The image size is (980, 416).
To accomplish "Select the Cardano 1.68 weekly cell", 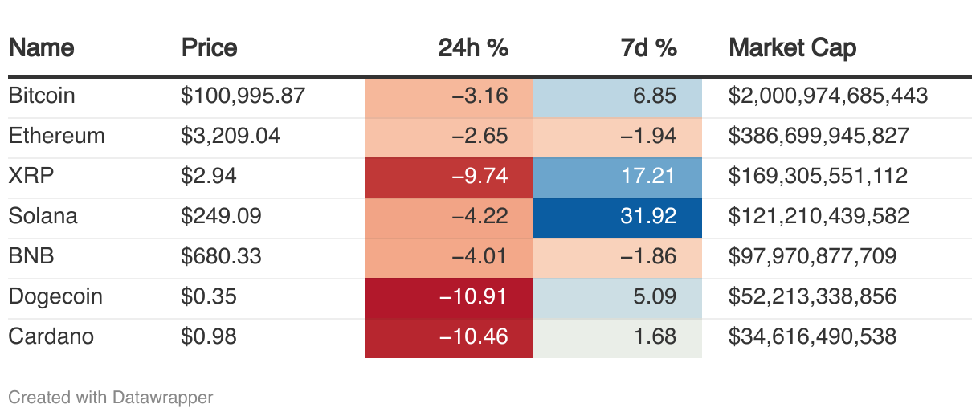I will [618, 338].
